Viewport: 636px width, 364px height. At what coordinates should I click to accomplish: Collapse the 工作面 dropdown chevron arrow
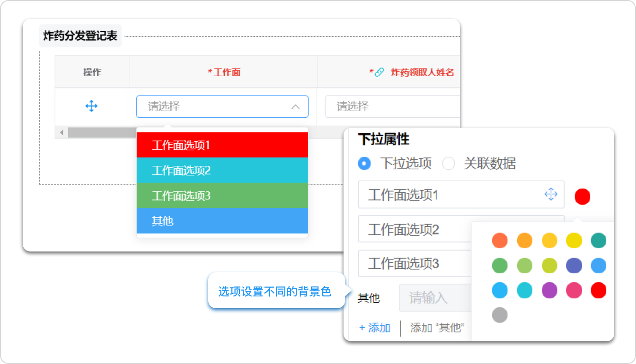(295, 107)
